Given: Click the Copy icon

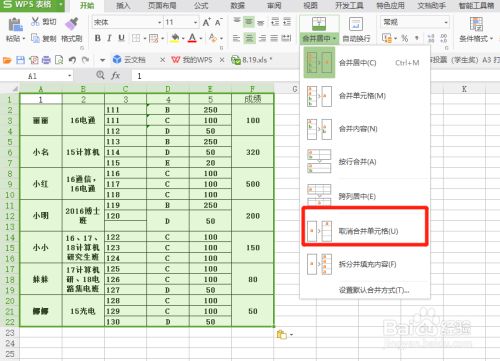Looking at the screenshot, I should (35, 38).
